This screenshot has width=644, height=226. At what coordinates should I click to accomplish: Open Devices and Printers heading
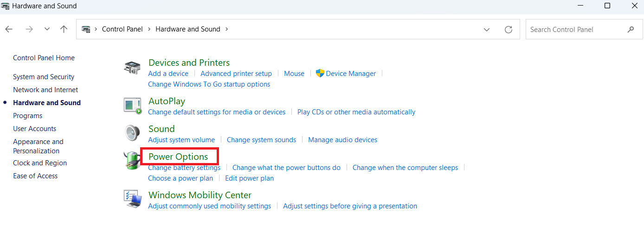click(x=189, y=63)
